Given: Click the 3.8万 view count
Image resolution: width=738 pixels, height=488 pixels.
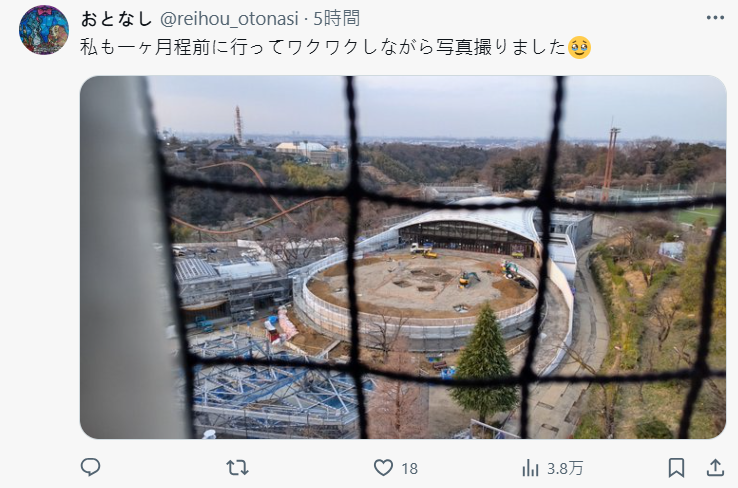Looking at the screenshot, I should click(565, 469).
